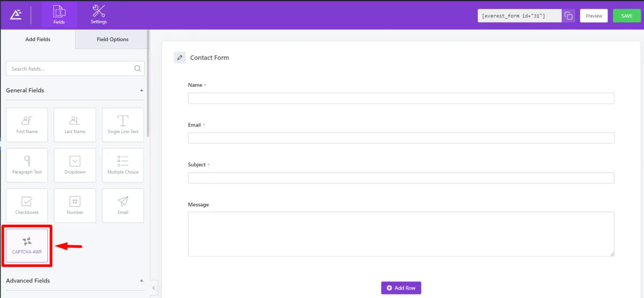Click the Message textarea
Viewport: 644px width, 298px height.
pyautogui.click(x=401, y=234)
